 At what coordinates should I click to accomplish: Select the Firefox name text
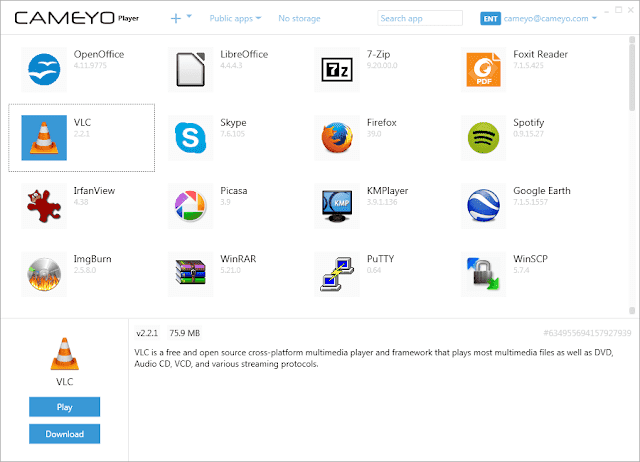point(382,122)
